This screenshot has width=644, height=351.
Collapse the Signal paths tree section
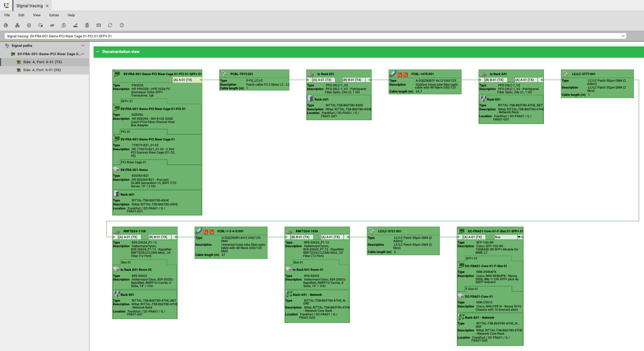tap(83, 46)
